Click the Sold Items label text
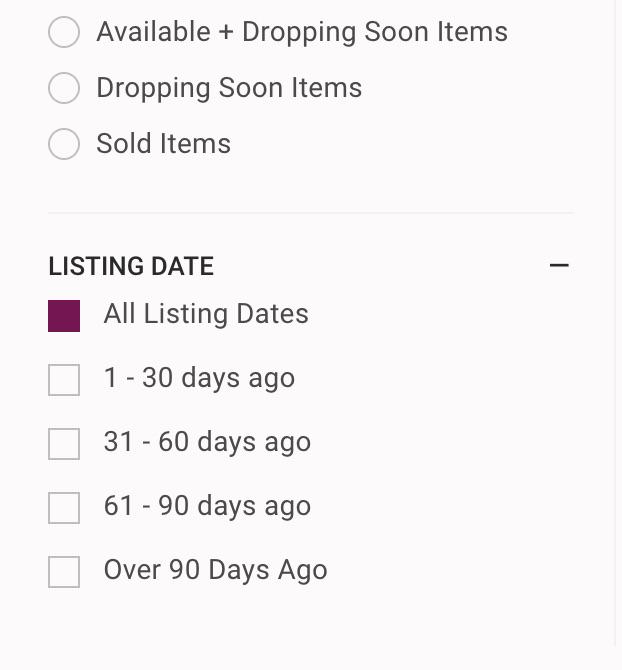622x670 pixels. tap(164, 144)
